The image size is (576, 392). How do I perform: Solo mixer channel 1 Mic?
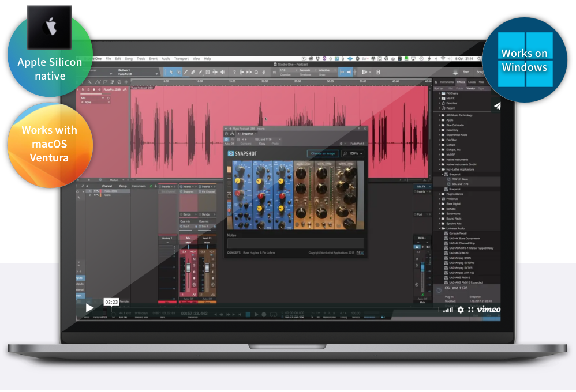[194, 265]
